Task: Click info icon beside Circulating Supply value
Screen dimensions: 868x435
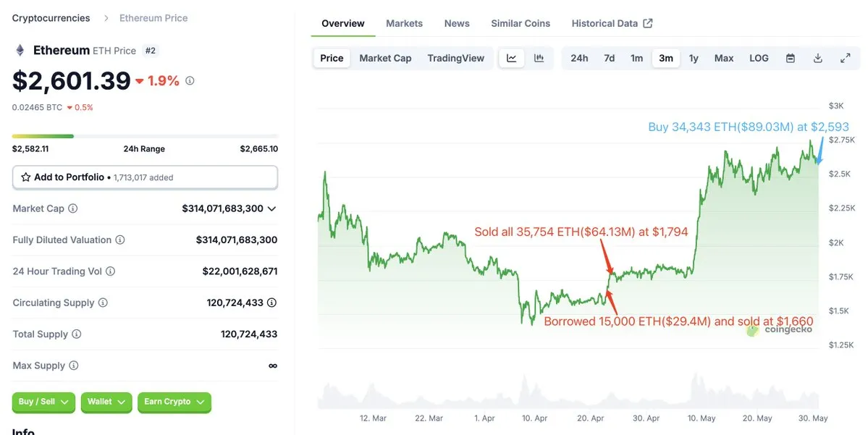Action: point(271,303)
